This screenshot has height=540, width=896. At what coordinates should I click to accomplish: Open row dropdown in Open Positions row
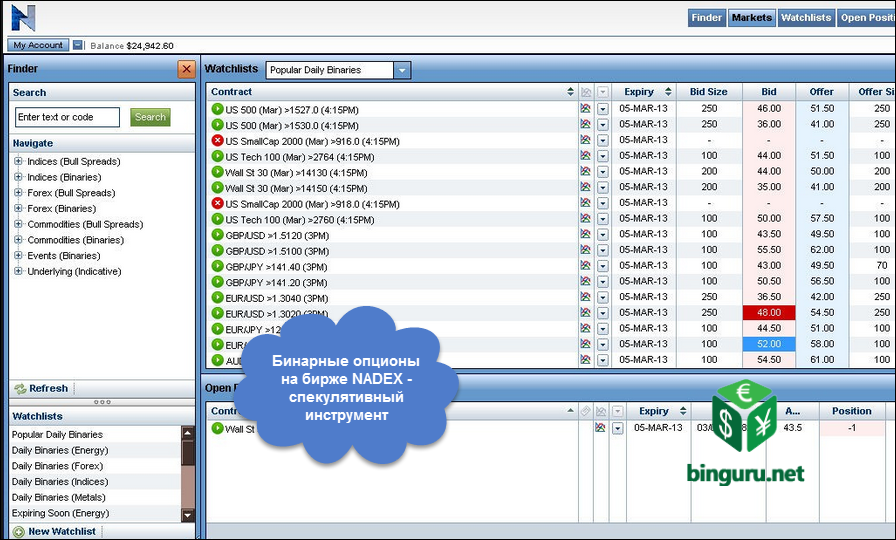click(617, 428)
